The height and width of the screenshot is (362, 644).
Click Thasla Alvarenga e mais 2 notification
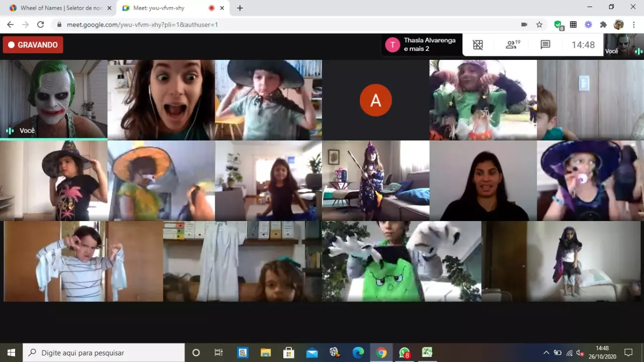pos(422,45)
